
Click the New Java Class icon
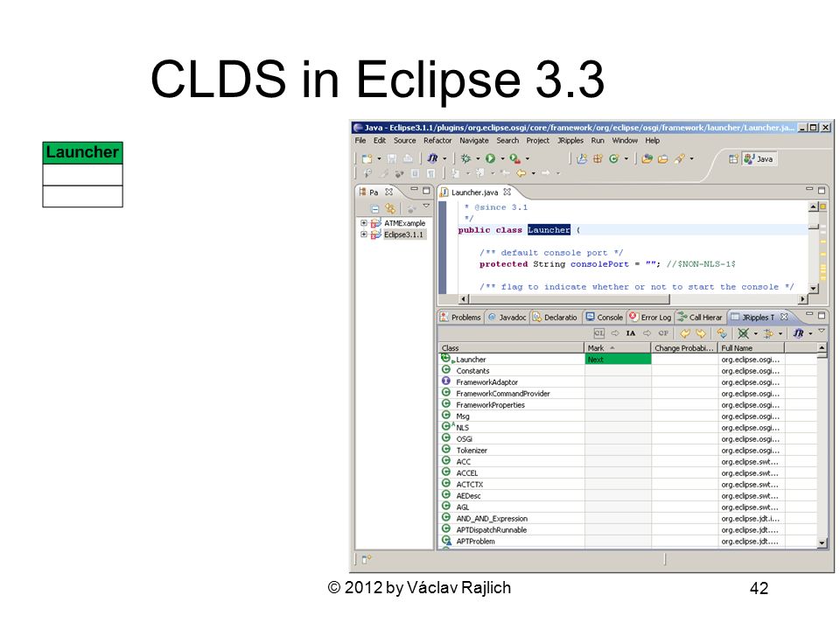click(614, 158)
